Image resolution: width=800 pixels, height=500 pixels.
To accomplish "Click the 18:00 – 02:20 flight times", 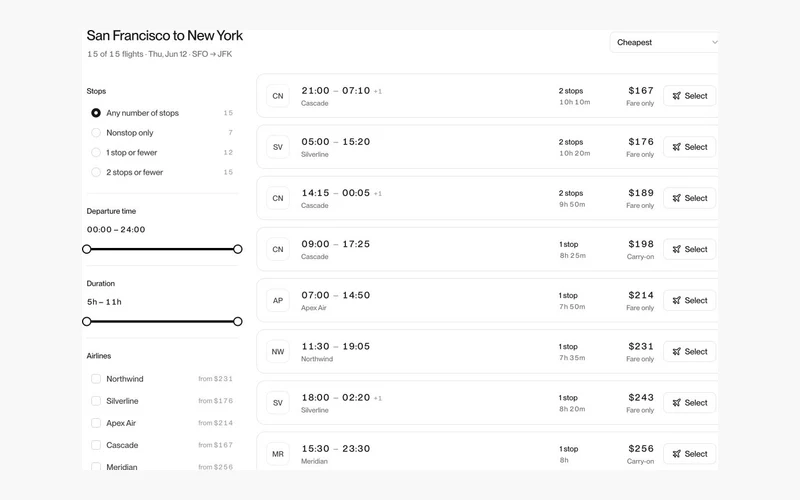I will [336, 397].
